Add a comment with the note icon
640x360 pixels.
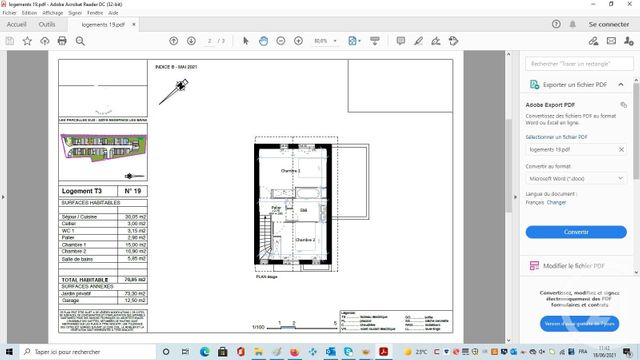pyautogui.click(x=401, y=41)
